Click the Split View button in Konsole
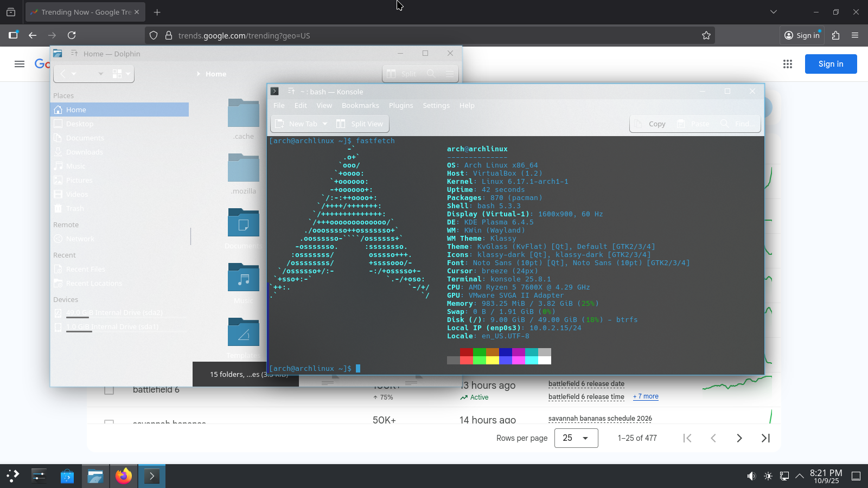Screen dimensions: 868x488 [x=360, y=124]
